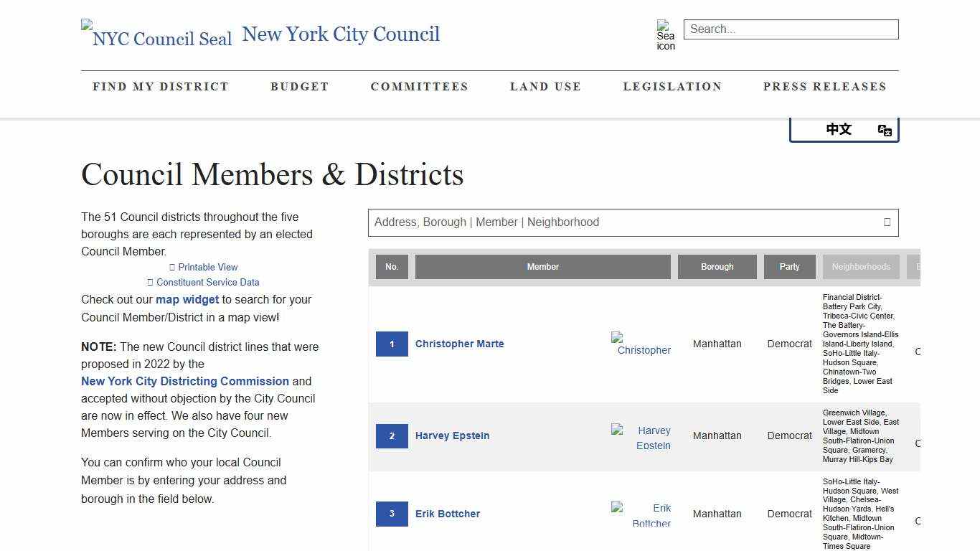Select the 中文 language option
Screen dimensions: 980x551
point(838,129)
